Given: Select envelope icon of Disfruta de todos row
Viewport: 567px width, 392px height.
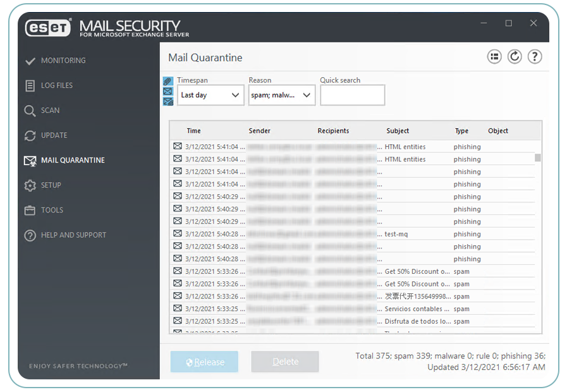Looking at the screenshot, I should click(177, 321).
